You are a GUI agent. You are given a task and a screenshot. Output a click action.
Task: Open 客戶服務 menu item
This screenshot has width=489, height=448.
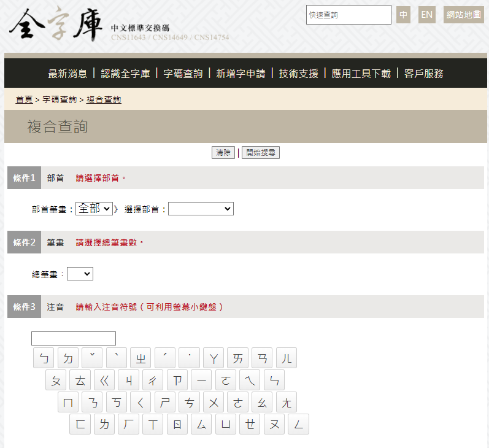coord(424,74)
